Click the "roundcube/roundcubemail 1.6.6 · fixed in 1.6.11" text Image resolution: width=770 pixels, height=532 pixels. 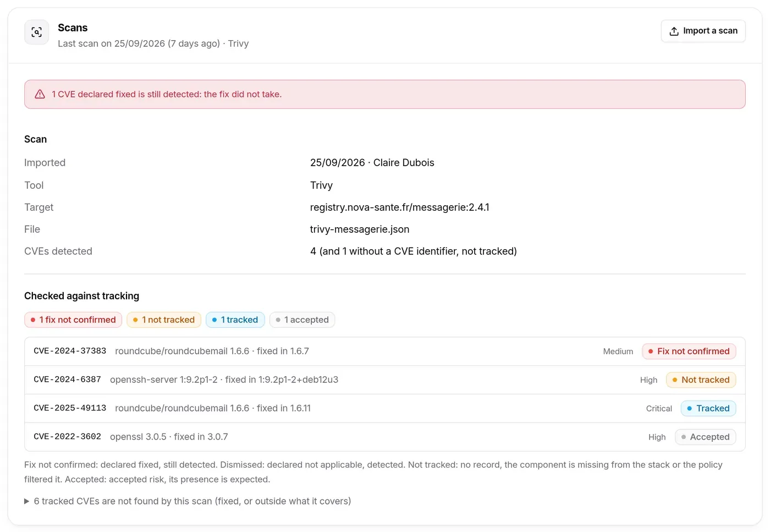pos(213,408)
